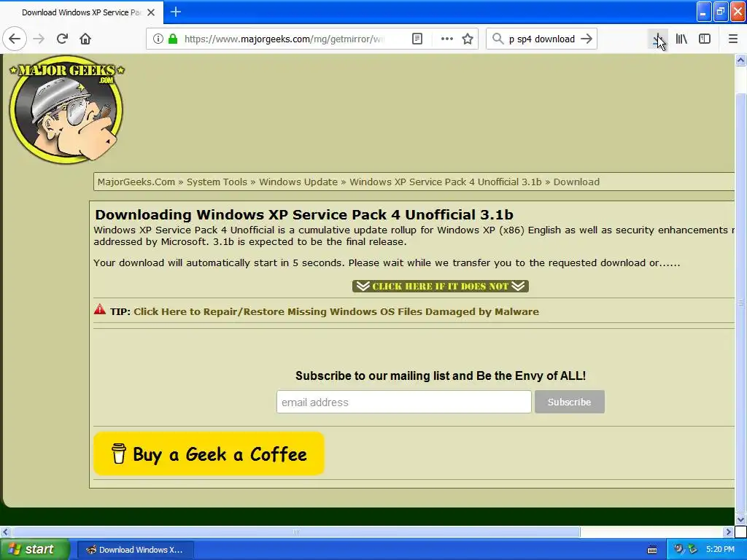Click Buy a Geek a Coffee button
The width and height of the screenshot is (747, 560).
pos(209,454)
